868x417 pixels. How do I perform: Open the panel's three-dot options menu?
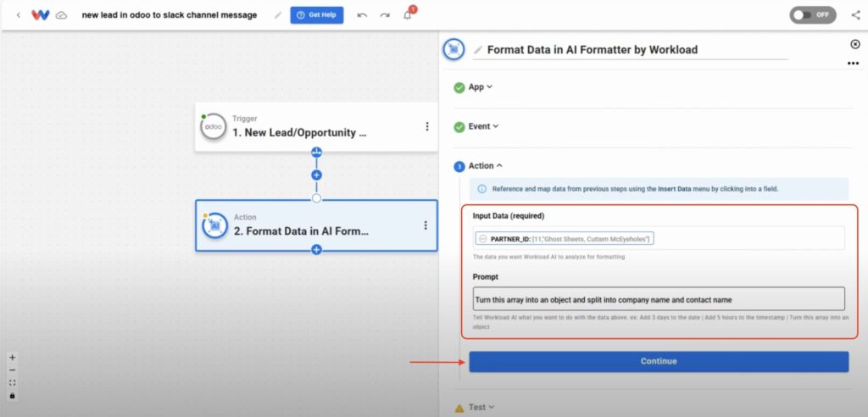(x=853, y=64)
